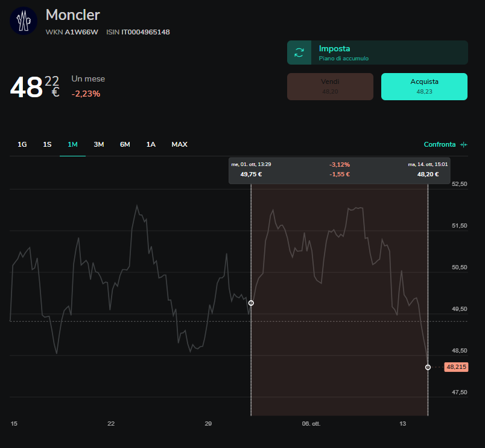The width and height of the screenshot is (485, 448).
Task: Click the recurring savings plan arrows icon
Action: click(x=299, y=53)
